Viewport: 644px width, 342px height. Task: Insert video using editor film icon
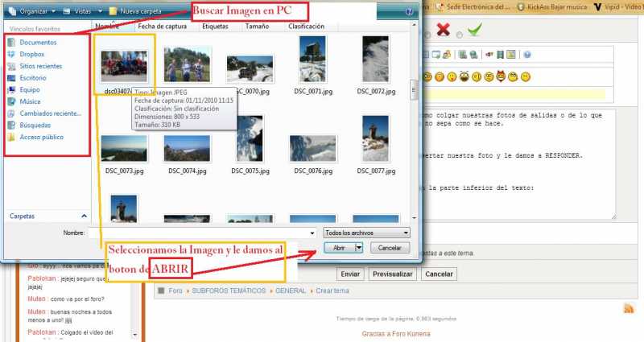point(500,55)
